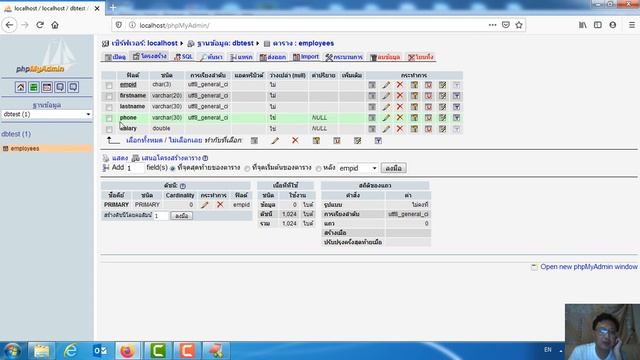Open the Export tab beside Import
The image size is (640, 360).
coord(273,57)
